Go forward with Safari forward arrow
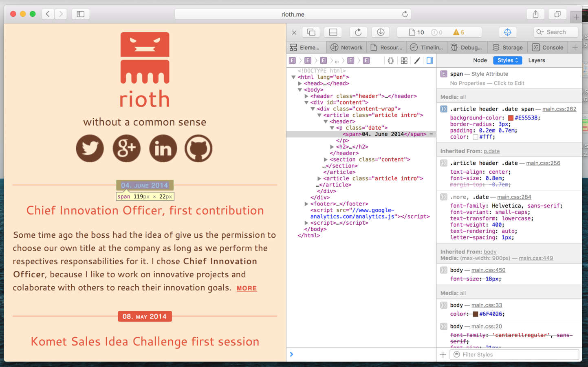The width and height of the screenshot is (588, 367). [61, 14]
